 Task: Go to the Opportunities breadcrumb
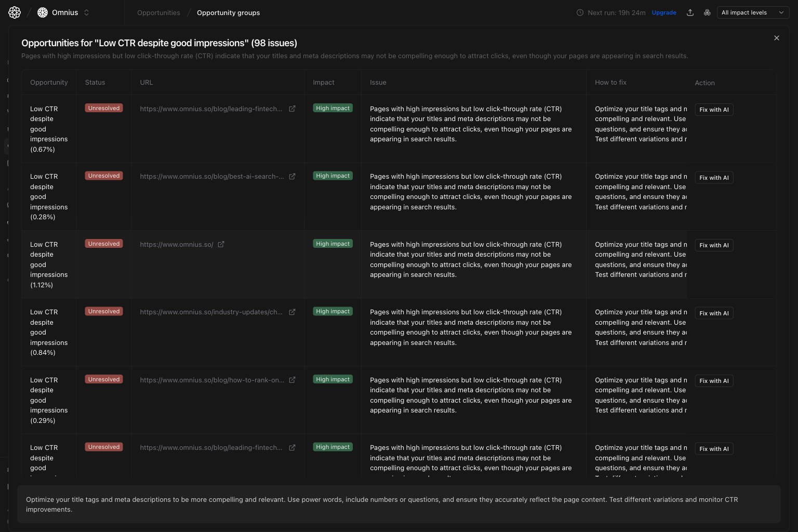(x=158, y=12)
